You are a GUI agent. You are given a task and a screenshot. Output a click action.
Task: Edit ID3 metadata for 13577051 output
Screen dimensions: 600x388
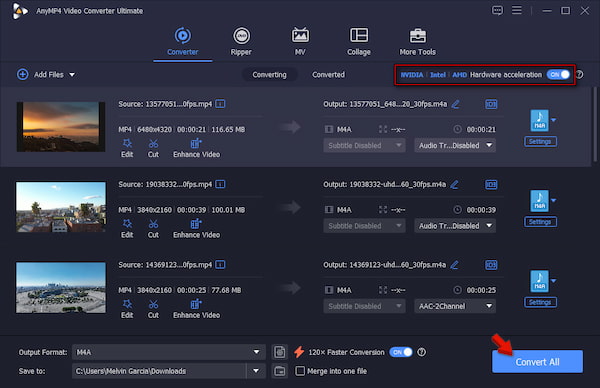pos(491,104)
